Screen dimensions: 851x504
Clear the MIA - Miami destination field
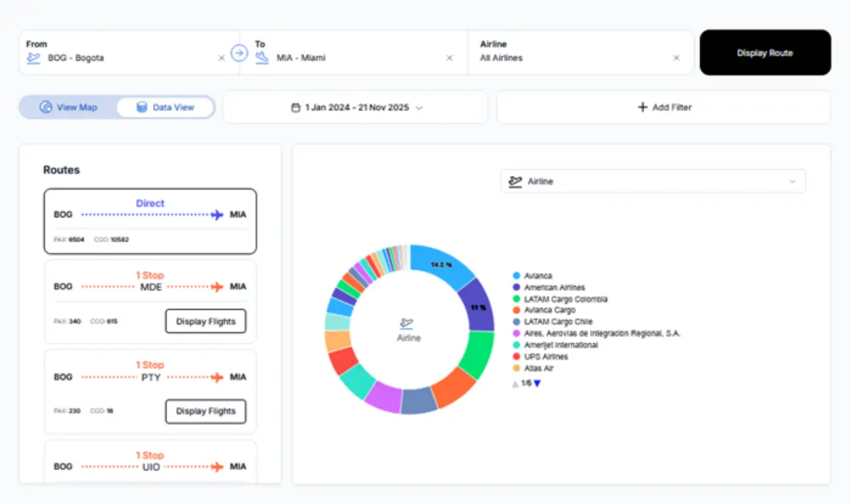[x=449, y=58]
